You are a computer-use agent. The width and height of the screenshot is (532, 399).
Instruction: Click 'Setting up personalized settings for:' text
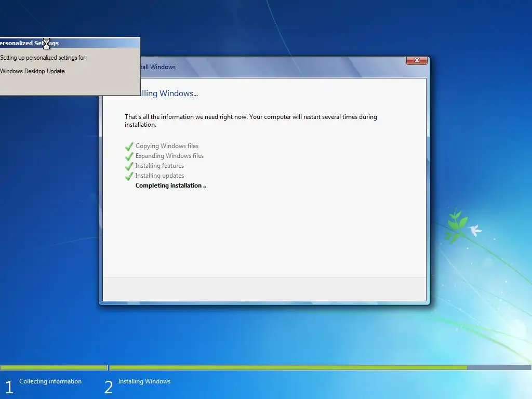click(43, 58)
